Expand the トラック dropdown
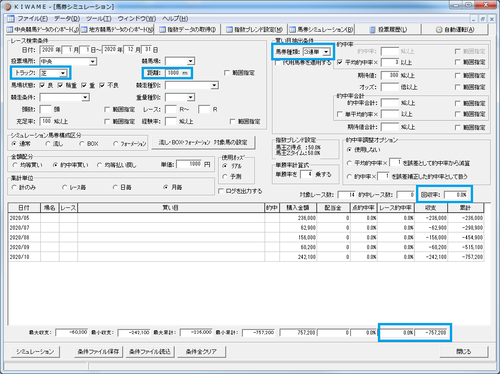 [x=63, y=73]
